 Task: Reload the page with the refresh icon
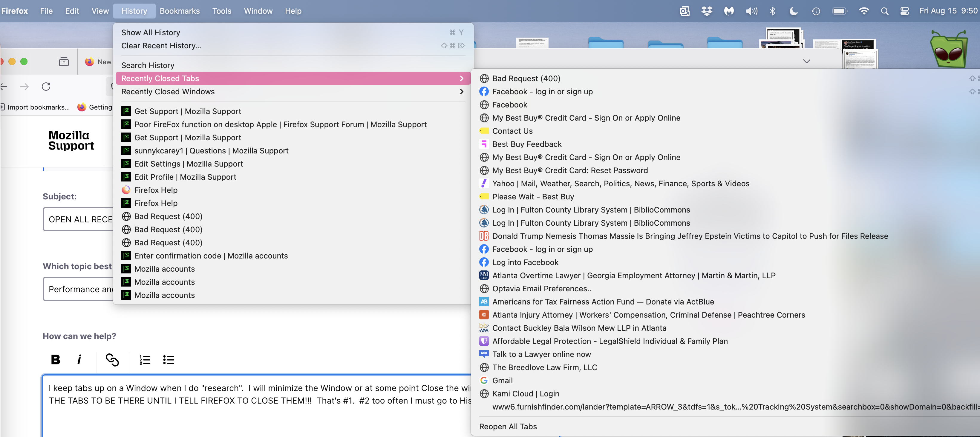point(46,87)
